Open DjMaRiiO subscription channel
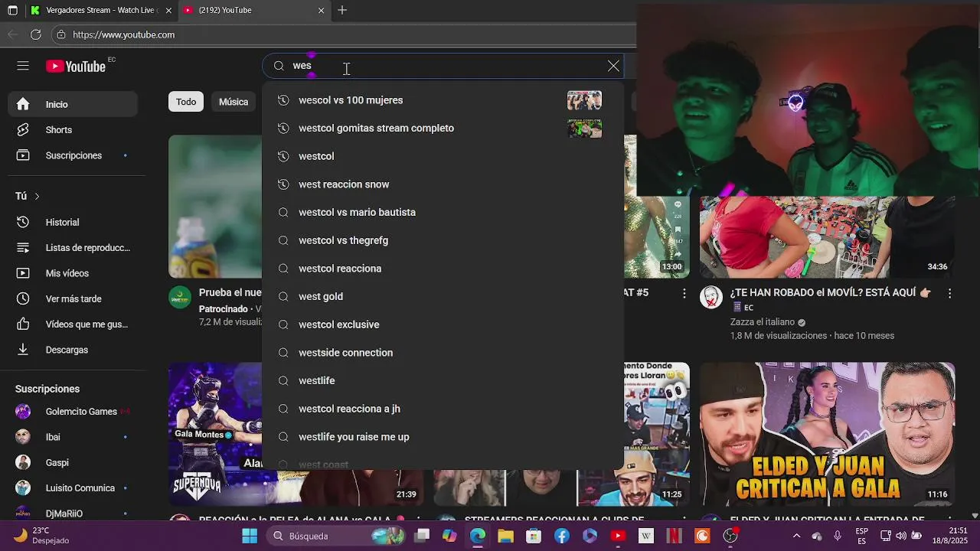 (x=73, y=513)
